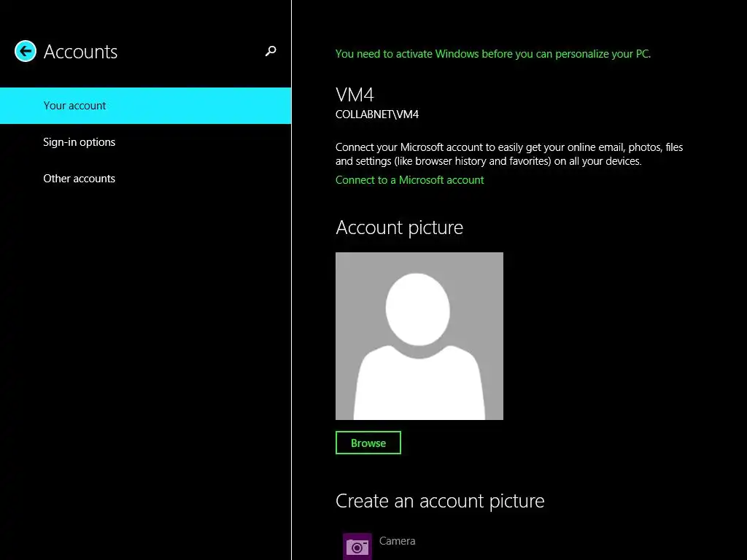Click the VM4 user name heading

pyautogui.click(x=355, y=95)
